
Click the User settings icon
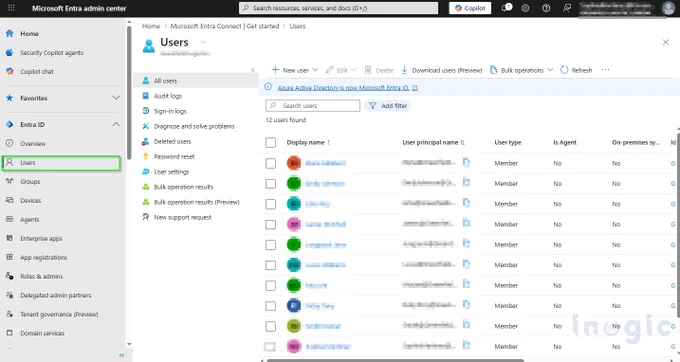(146, 172)
